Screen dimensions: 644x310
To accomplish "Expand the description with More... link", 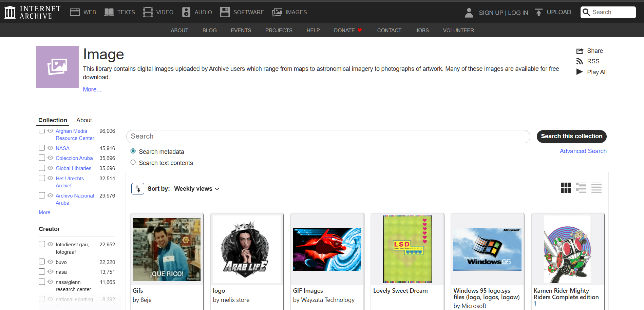I will [92, 89].
